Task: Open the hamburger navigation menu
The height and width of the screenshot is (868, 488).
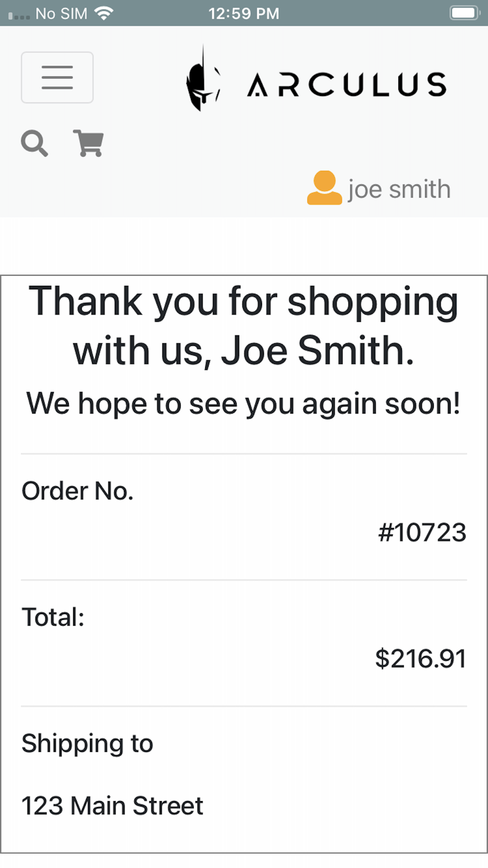Action: tap(57, 78)
